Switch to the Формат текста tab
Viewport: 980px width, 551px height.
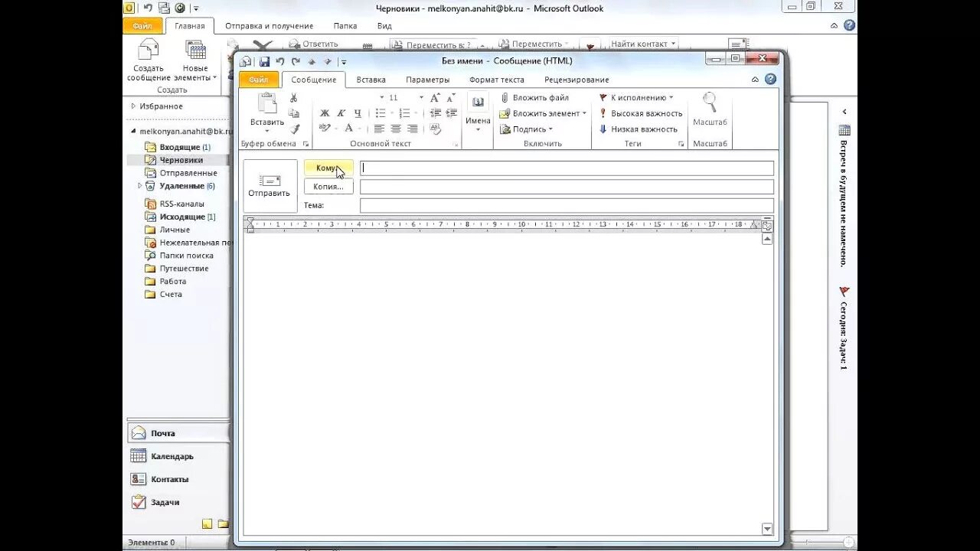[497, 80]
